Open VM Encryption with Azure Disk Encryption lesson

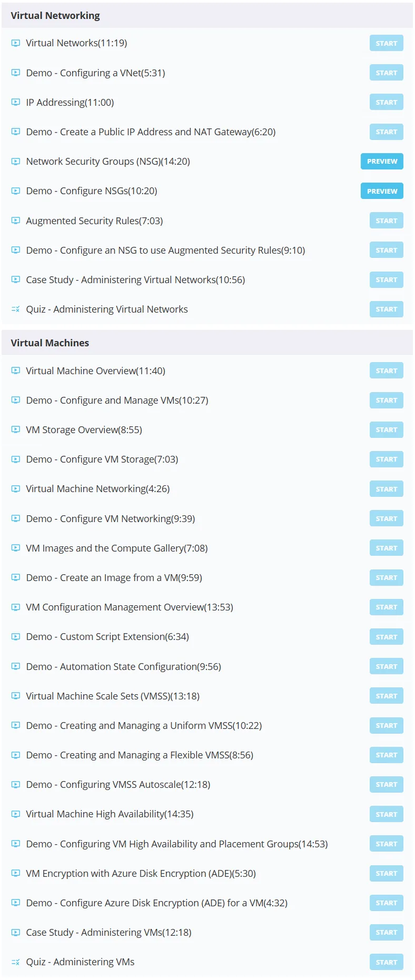coord(141,874)
